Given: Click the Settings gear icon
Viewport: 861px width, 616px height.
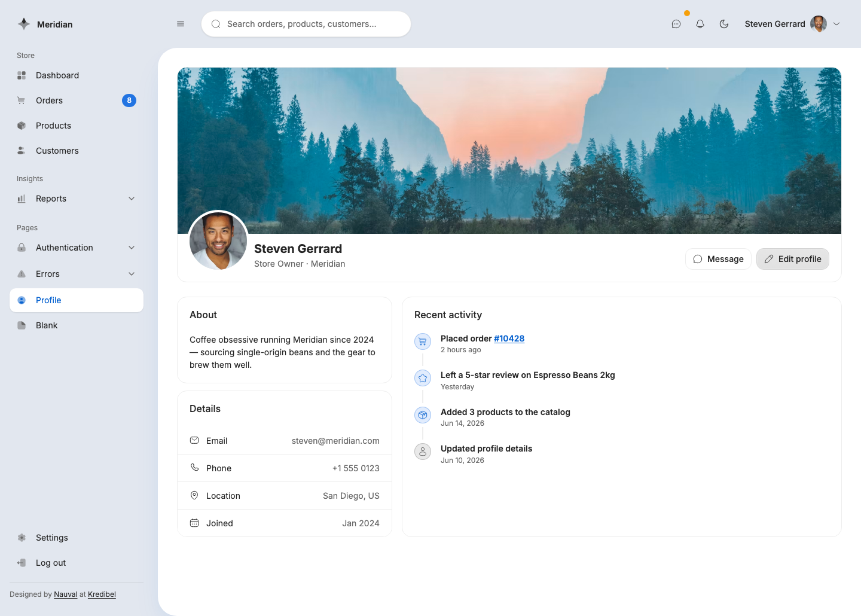Looking at the screenshot, I should 22,538.
